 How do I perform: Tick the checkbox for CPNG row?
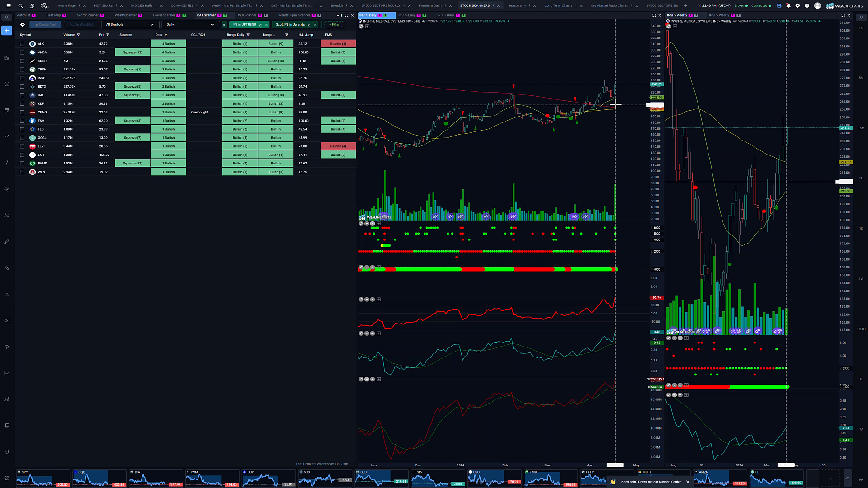[x=22, y=112]
